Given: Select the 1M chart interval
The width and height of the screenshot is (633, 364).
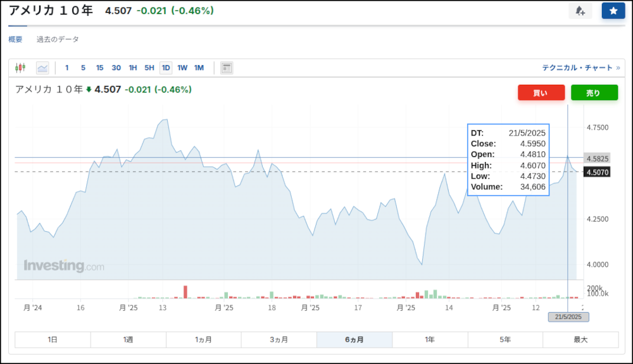Looking at the screenshot, I should tap(199, 68).
